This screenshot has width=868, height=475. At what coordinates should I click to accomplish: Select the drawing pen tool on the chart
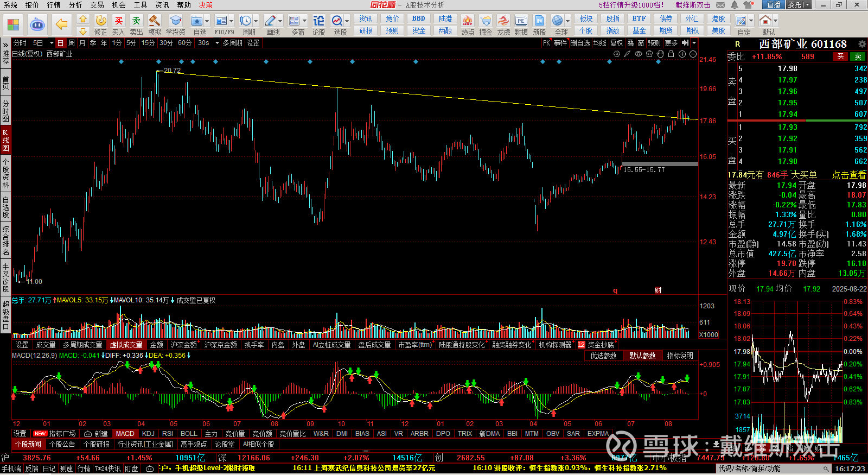point(628,54)
